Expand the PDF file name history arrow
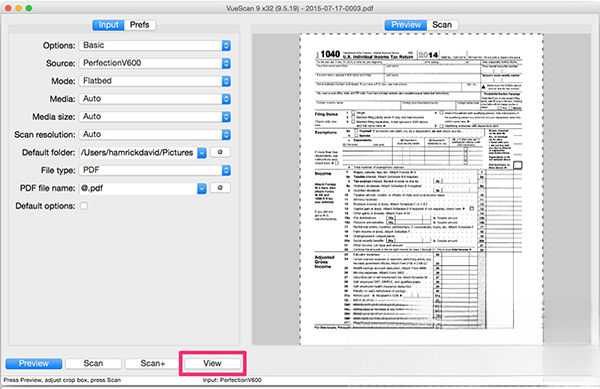The image size is (600, 389). [202, 189]
